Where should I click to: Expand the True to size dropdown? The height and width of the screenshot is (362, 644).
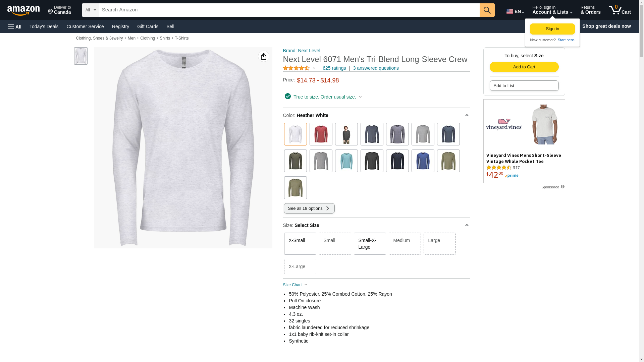tap(360, 97)
